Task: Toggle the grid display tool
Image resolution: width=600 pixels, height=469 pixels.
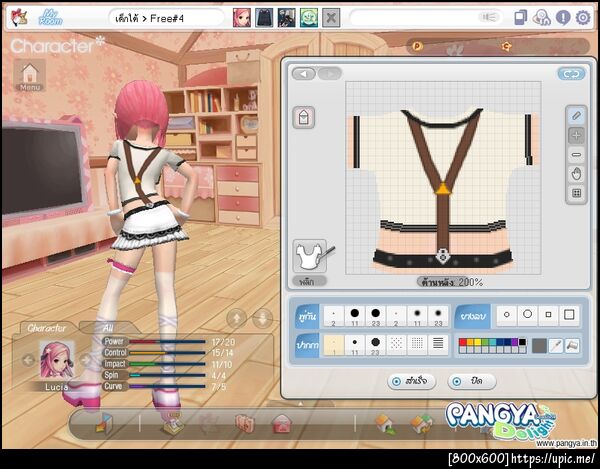Action: (x=576, y=193)
